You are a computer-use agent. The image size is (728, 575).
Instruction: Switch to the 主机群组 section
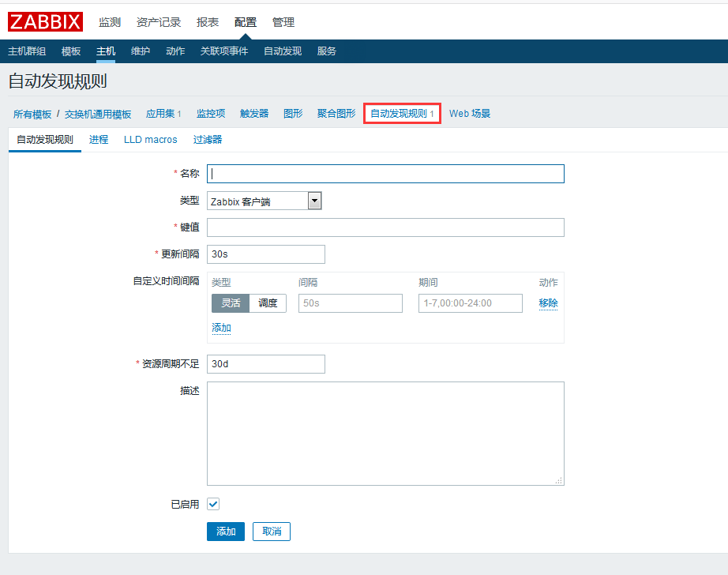(x=26, y=50)
